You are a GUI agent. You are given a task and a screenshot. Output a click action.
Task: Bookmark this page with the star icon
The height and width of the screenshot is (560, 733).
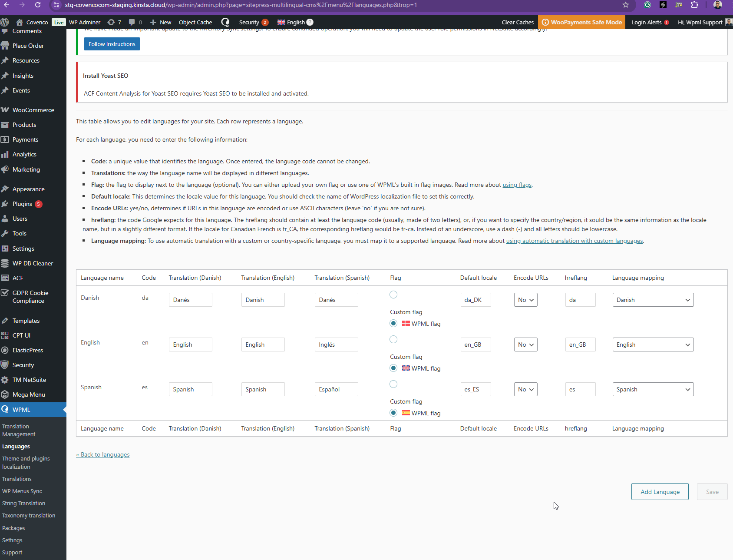click(626, 5)
